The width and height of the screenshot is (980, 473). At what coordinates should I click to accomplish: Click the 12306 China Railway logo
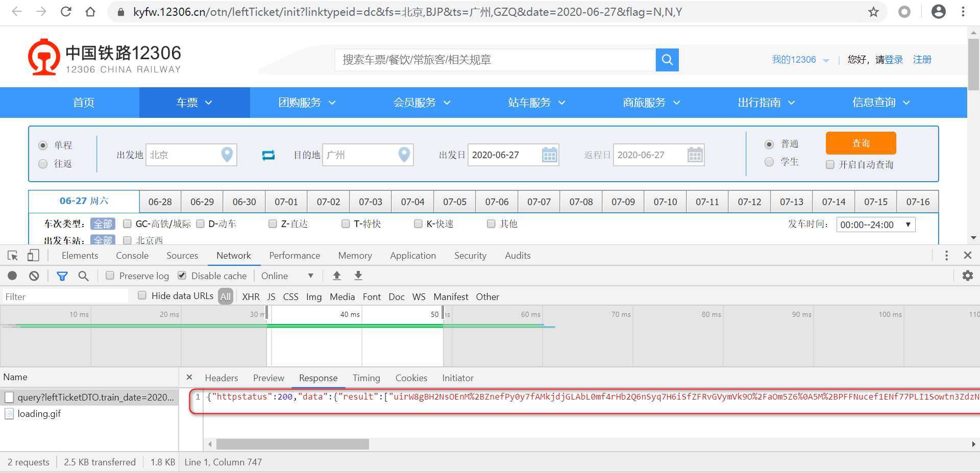[x=105, y=57]
